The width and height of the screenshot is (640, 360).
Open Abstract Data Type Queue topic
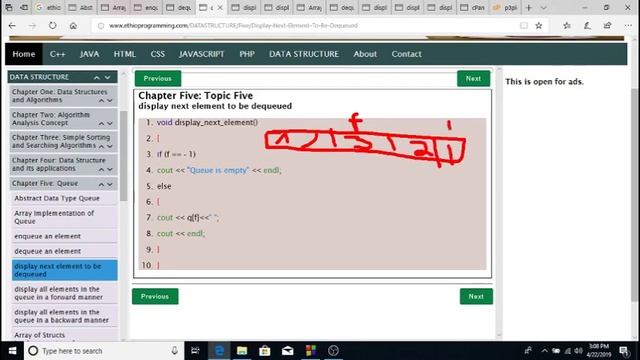(64, 198)
